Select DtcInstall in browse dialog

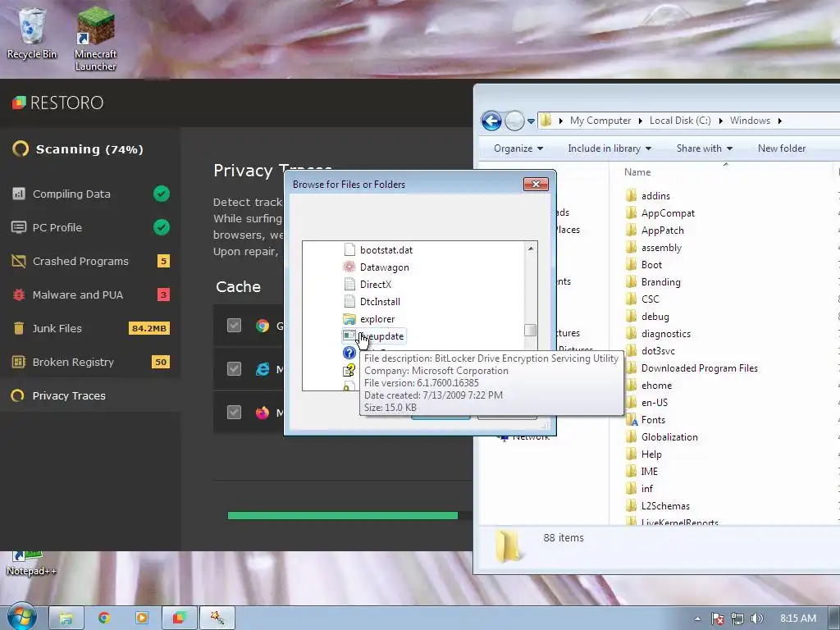[x=372, y=301]
